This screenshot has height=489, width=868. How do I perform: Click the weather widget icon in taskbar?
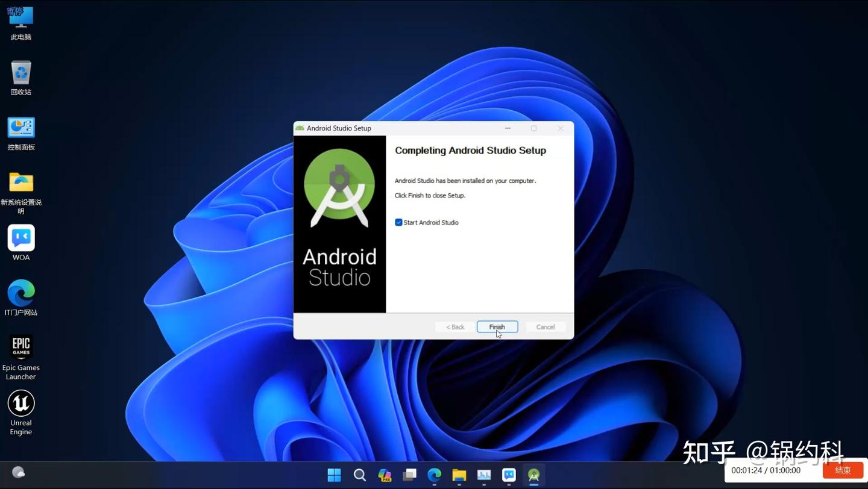tap(19, 473)
